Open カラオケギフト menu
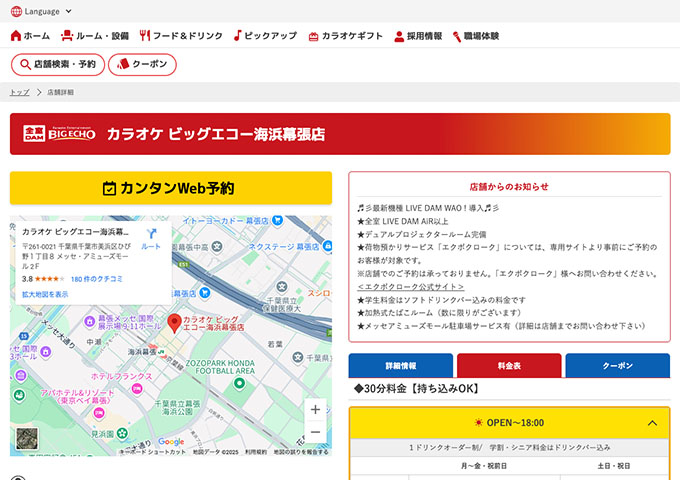 click(346, 36)
